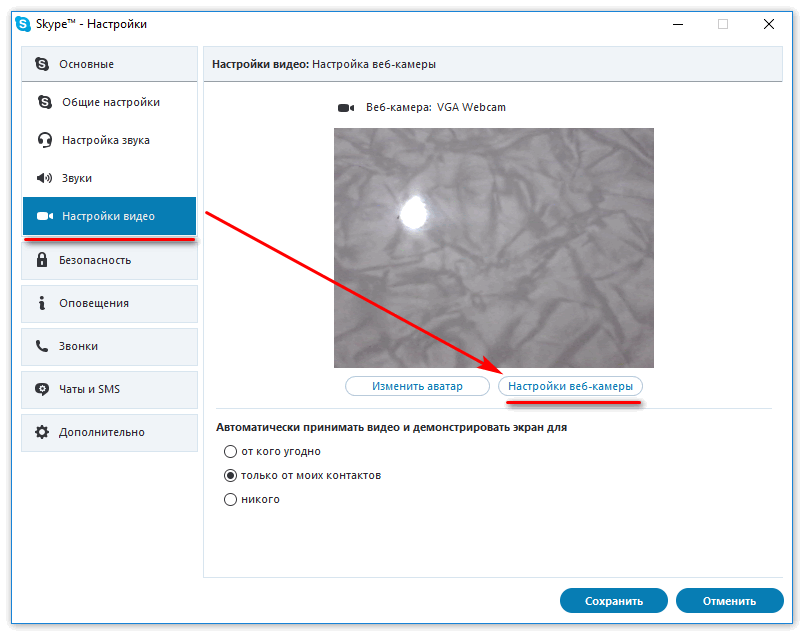Screen dimensions: 804x635
Task: Click the info icon beside Оповещения
Action: [42, 303]
